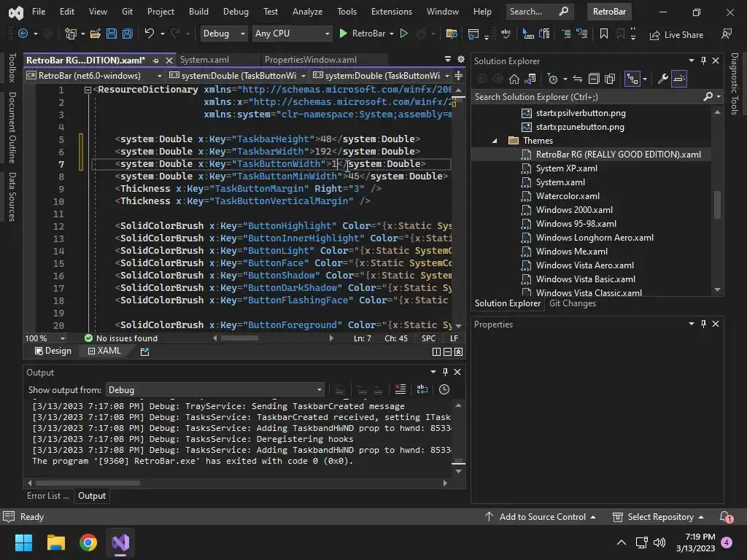
Task: Auto-hide the Properties panel with pin icon
Action: pos(703,324)
